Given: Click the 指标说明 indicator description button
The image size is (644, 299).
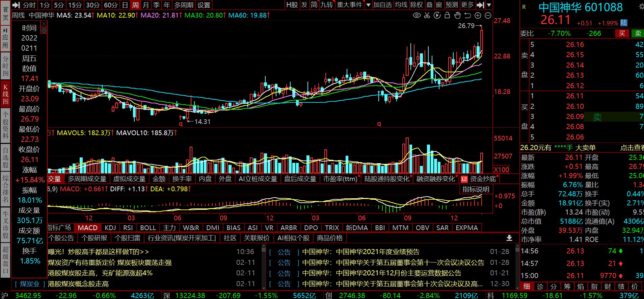Looking at the screenshot, I should [x=476, y=189].
